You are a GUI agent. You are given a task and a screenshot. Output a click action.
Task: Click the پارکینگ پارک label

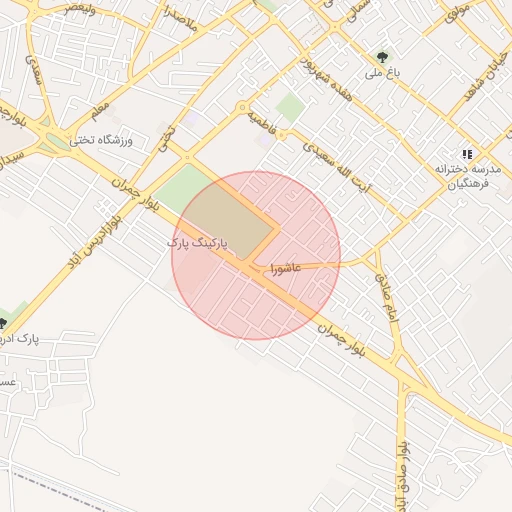197,243
